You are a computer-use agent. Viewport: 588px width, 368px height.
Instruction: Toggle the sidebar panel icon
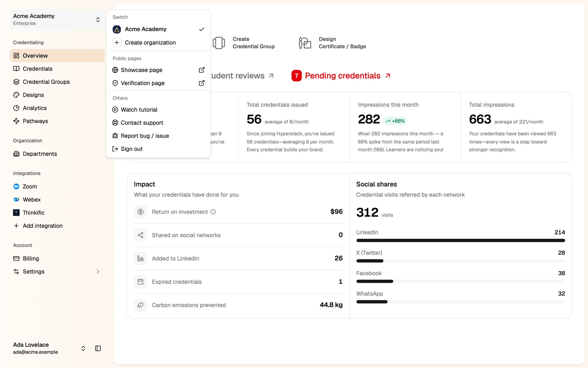coord(98,348)
